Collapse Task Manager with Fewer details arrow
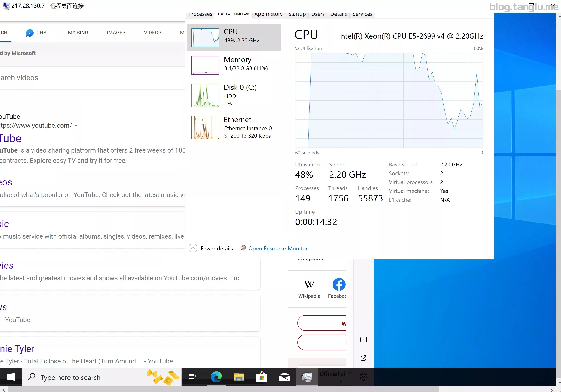The width and height of the screenshot is (561, 392). click(193, 248)
